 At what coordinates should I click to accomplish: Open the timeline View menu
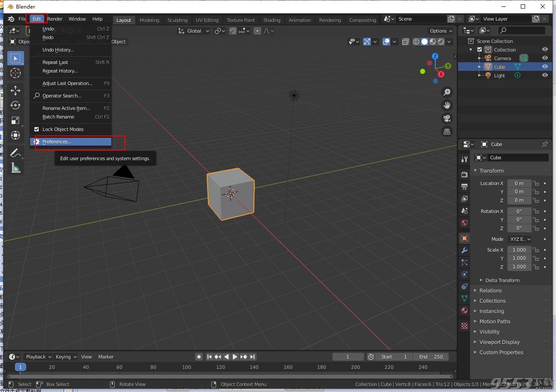[x=86, y=357]
